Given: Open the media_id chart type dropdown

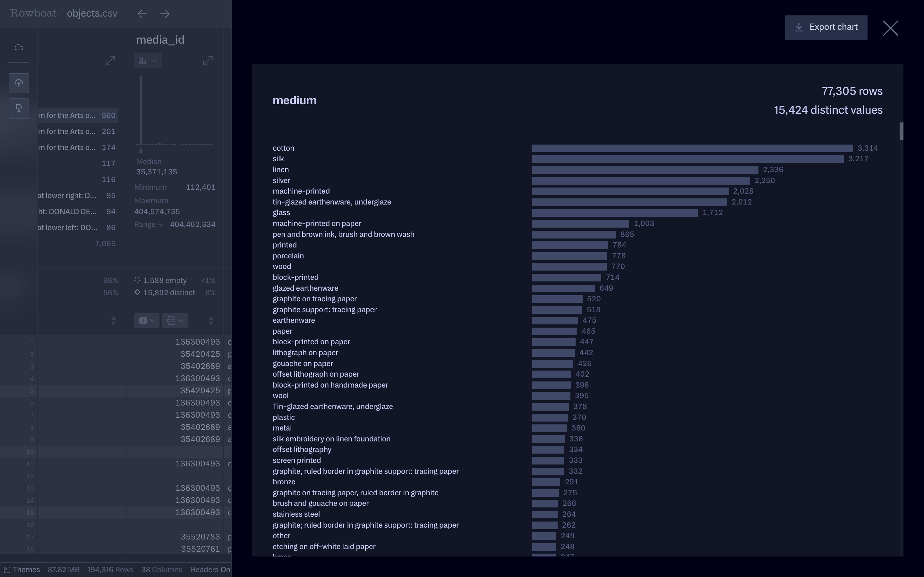Looking at the screenshot, I should (x=148, y=61).
